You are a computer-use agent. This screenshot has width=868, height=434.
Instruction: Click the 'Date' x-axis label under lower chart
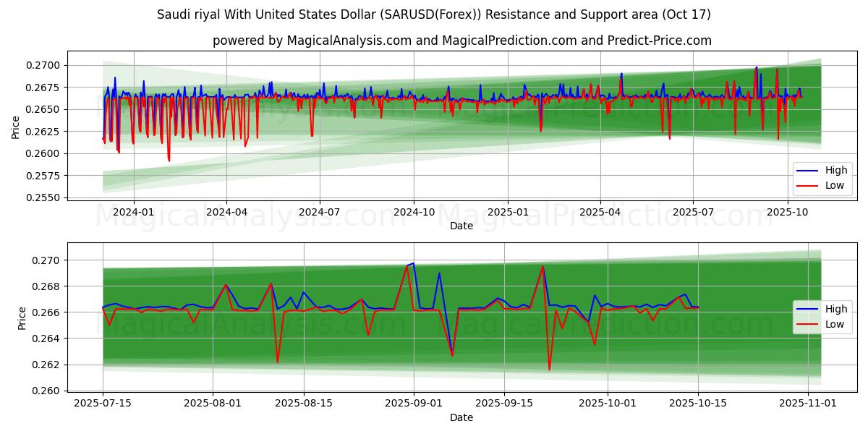pyautogui.click(x=461, y=417)
